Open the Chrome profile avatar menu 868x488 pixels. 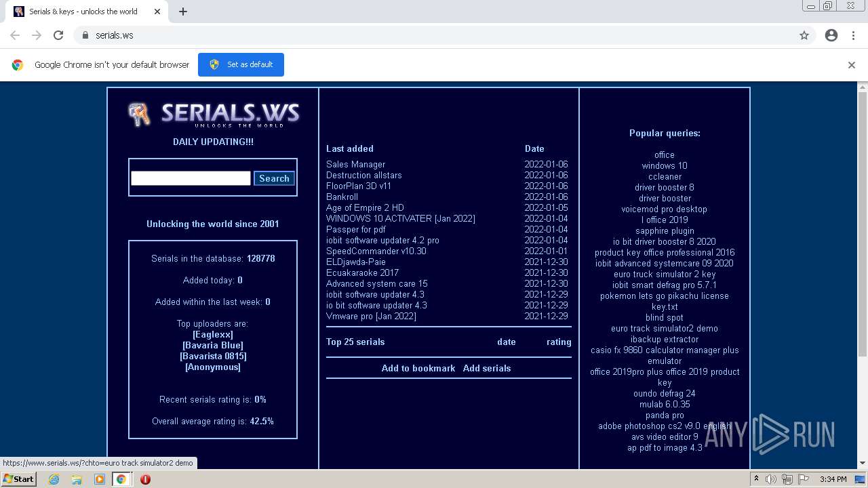[831, 35]
